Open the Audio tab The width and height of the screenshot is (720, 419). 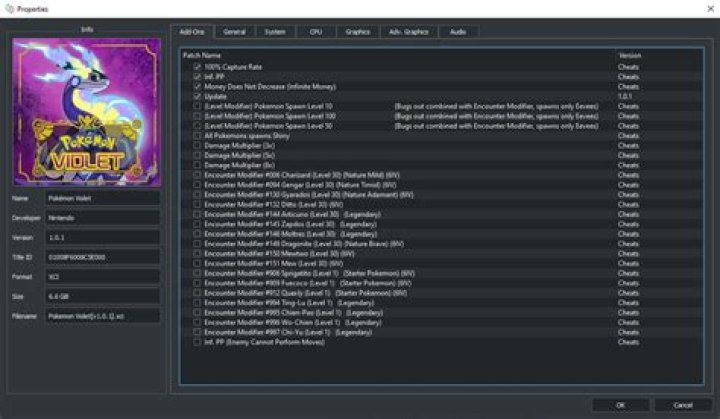[x=458, y=32]
